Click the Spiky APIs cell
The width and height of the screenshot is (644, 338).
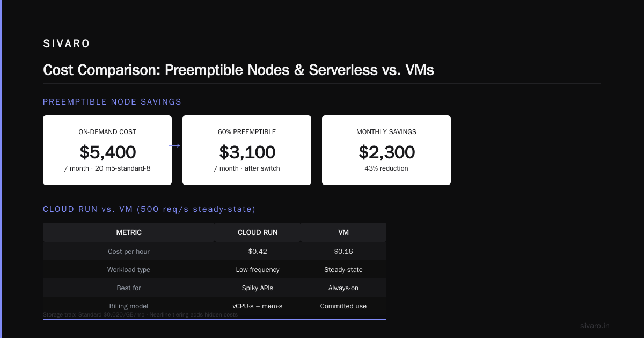tap(258, 288)
